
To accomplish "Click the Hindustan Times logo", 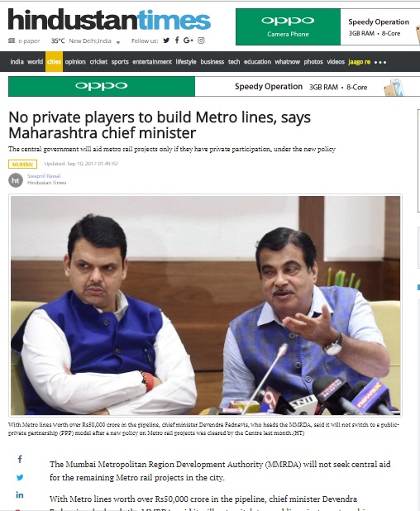I will click(x=109, y=20).
